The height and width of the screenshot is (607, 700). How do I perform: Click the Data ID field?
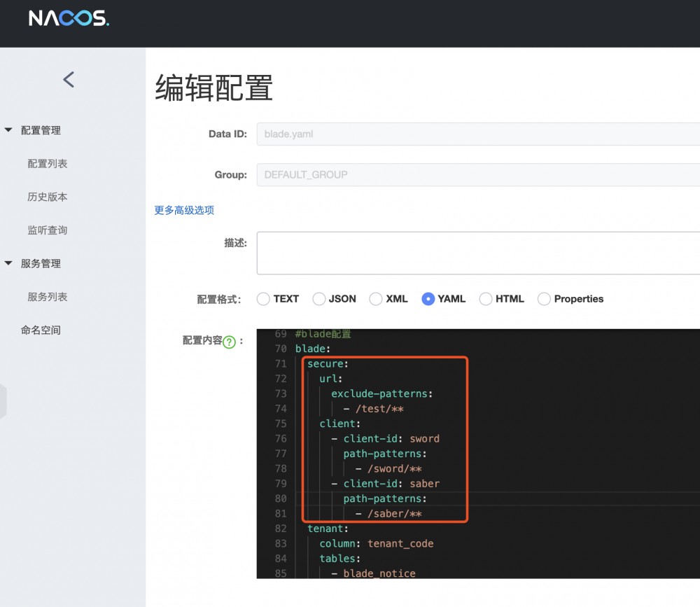(x=478, y=134)
